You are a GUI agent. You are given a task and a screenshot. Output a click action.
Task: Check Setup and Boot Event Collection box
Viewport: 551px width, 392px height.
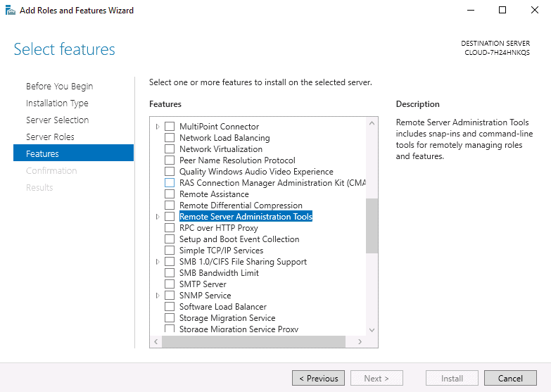(x=170, y=239)
